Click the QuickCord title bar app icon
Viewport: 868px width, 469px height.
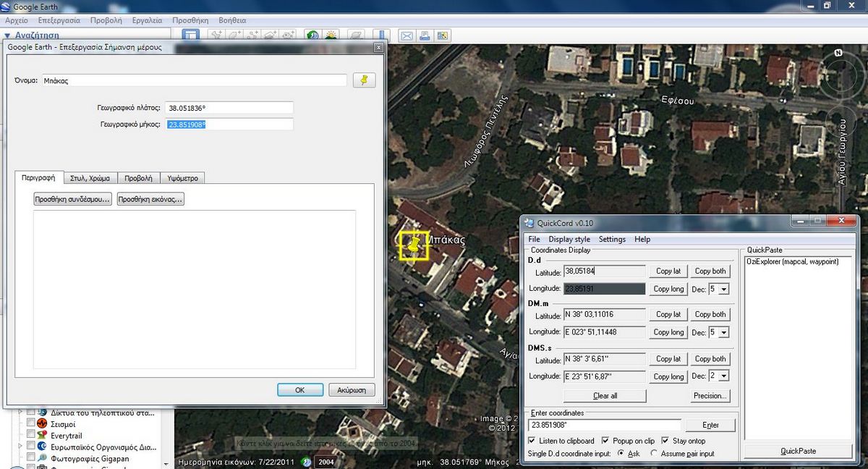coord(529,222)
